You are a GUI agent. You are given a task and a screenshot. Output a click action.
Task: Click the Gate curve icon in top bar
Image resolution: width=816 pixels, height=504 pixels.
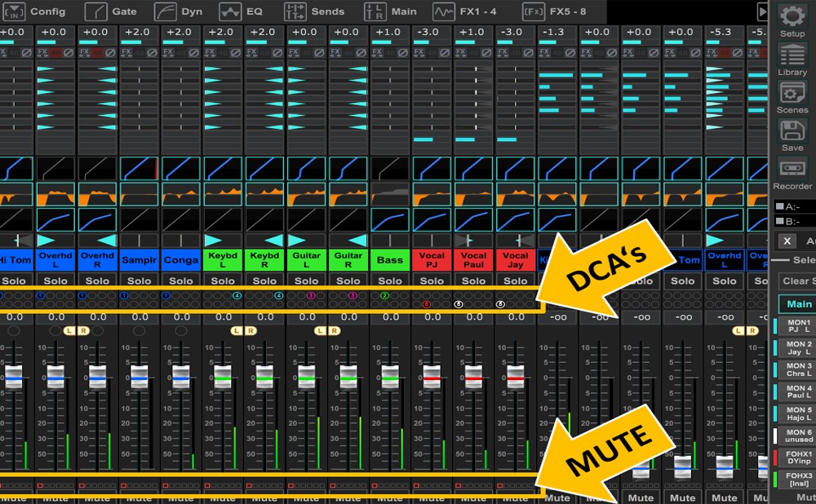click(x=96, y=11)
